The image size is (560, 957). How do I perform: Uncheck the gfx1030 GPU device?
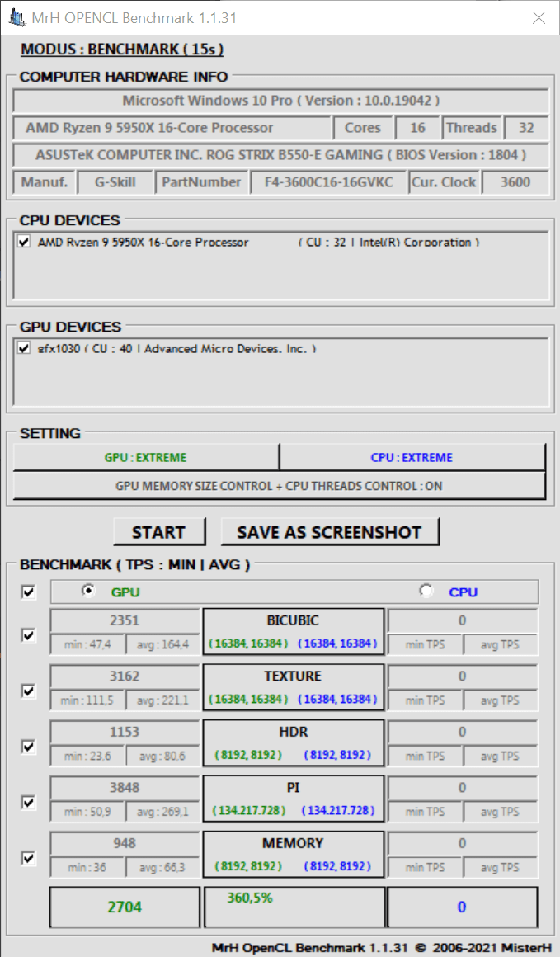[x=24, y=348]
